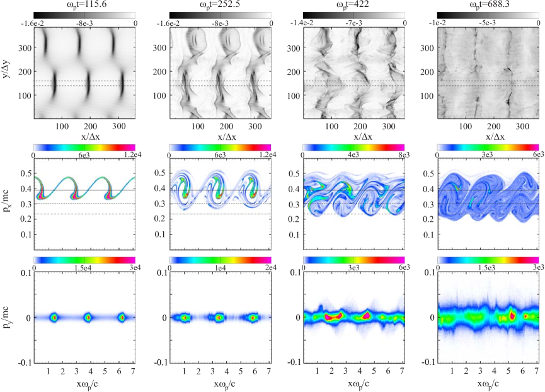
Task: Open the y/Δy density map at ωpt=422
Action: pos(354,73)
